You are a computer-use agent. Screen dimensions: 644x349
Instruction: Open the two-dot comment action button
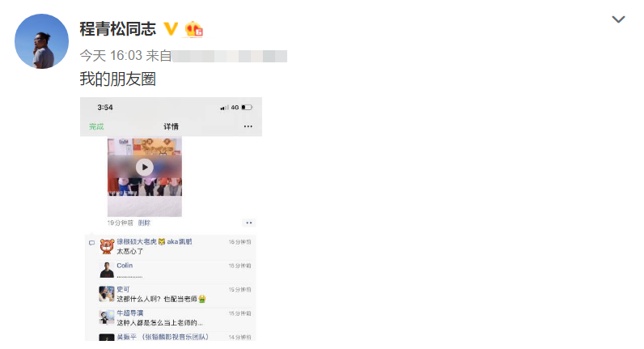click(249, 223)
